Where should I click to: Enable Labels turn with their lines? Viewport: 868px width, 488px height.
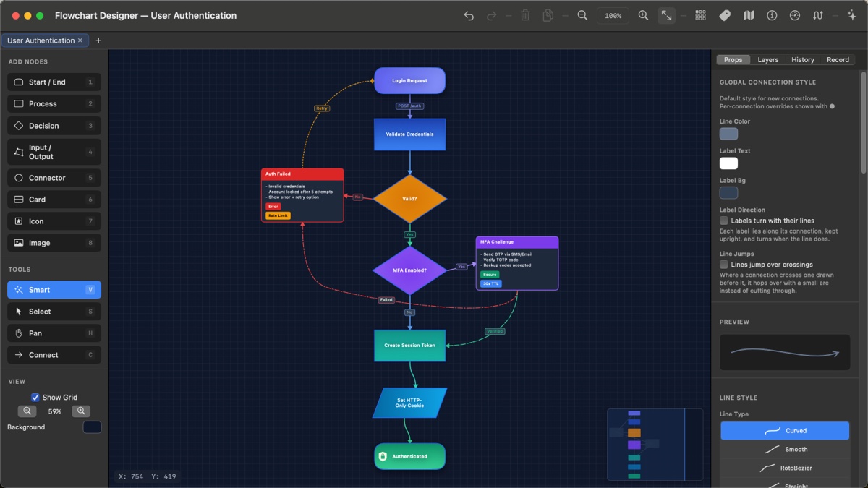pos(724,221)
